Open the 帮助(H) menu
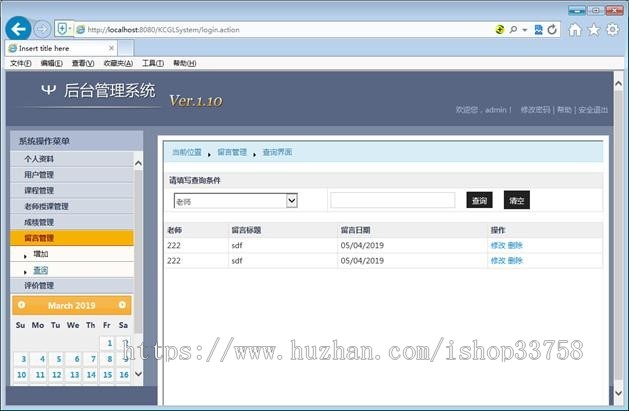This screenshot has height=411, width=629. click(x=185, y=63)
